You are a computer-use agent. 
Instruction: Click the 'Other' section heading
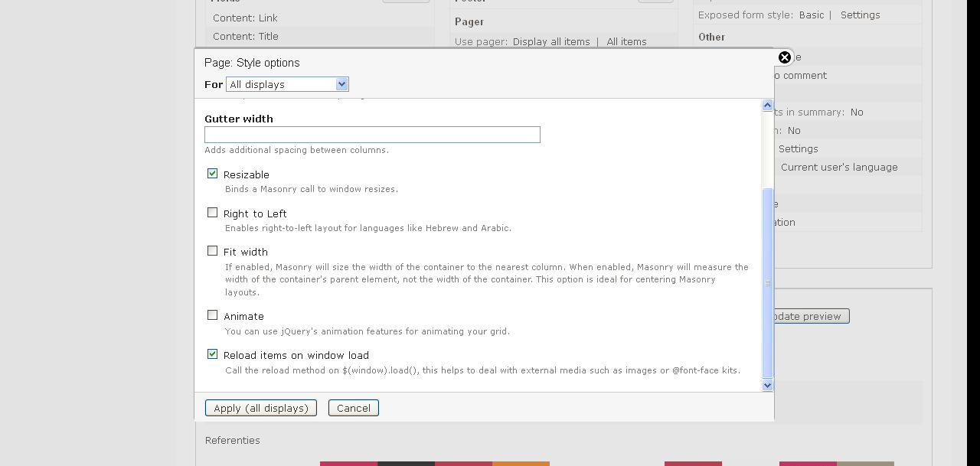[x=711, y=37]
